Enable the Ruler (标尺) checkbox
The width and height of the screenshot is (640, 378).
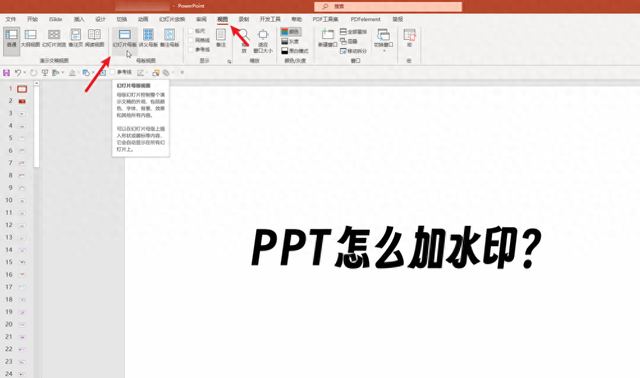[x=191, y=31]
